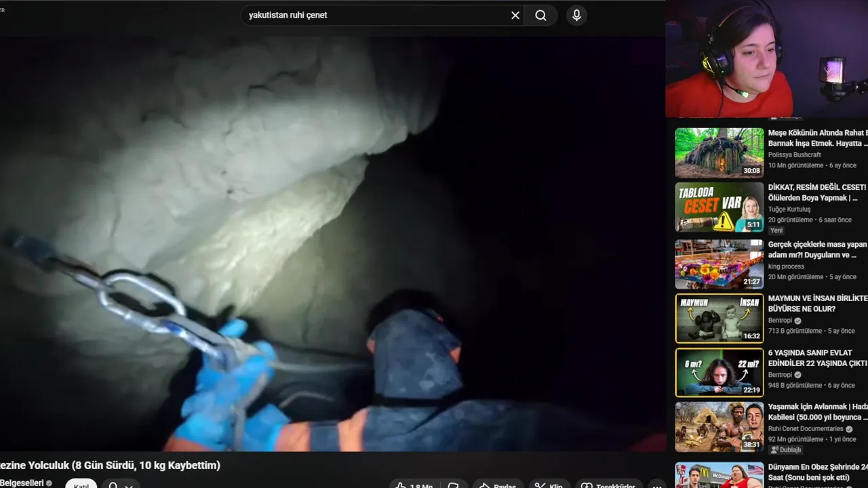This screenshot has width=868, height=488.
Task: Open title 'DİKKAT, RESİM DEĞİL CESET!'
Action: click(x=818, y=192)
